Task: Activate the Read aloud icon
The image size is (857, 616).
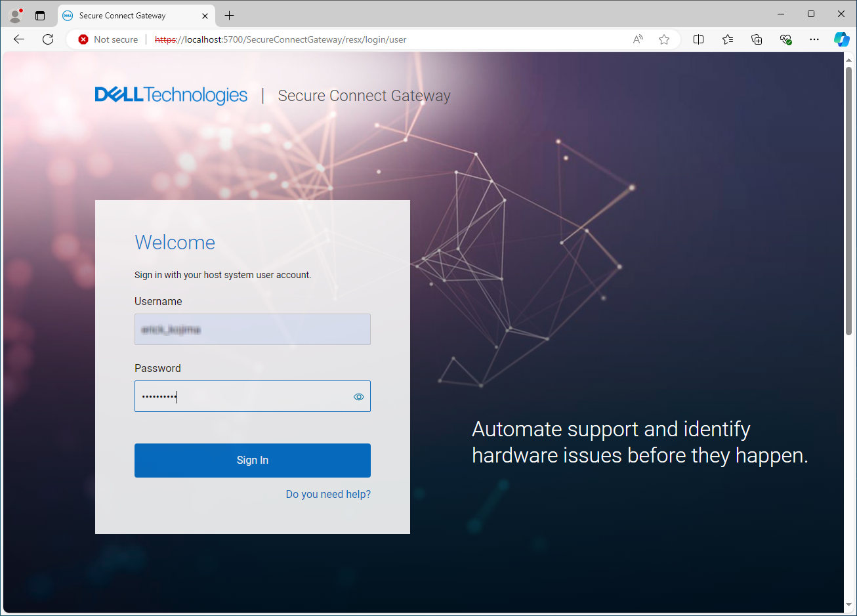Action: pos(637,39)
